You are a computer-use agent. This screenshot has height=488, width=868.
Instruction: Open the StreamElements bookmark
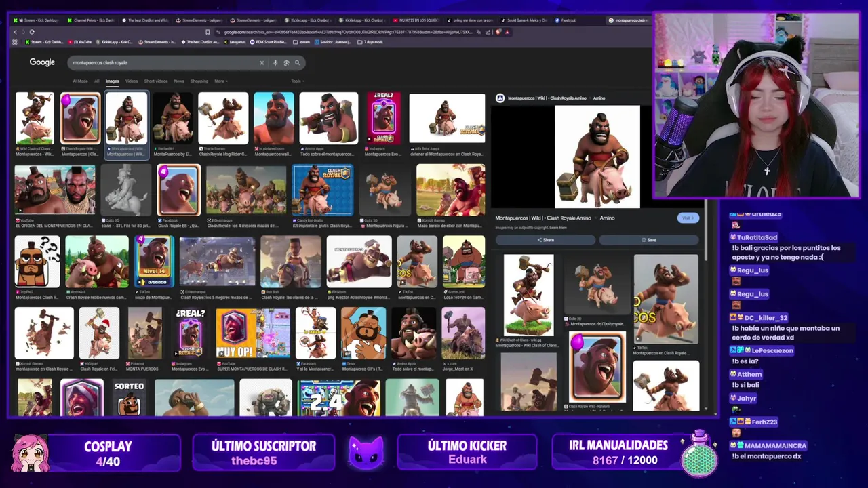pyautogui.click(x=157, y=42)
